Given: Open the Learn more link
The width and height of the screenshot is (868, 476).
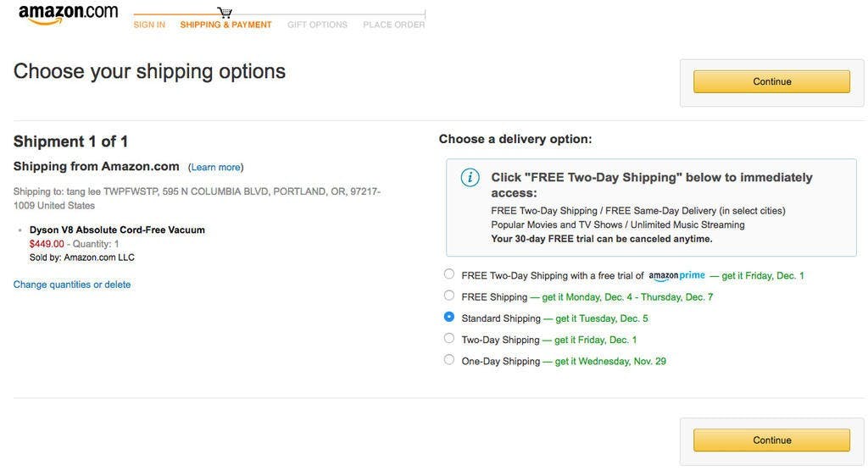Looking at the screenshot, I should point(216,168).
